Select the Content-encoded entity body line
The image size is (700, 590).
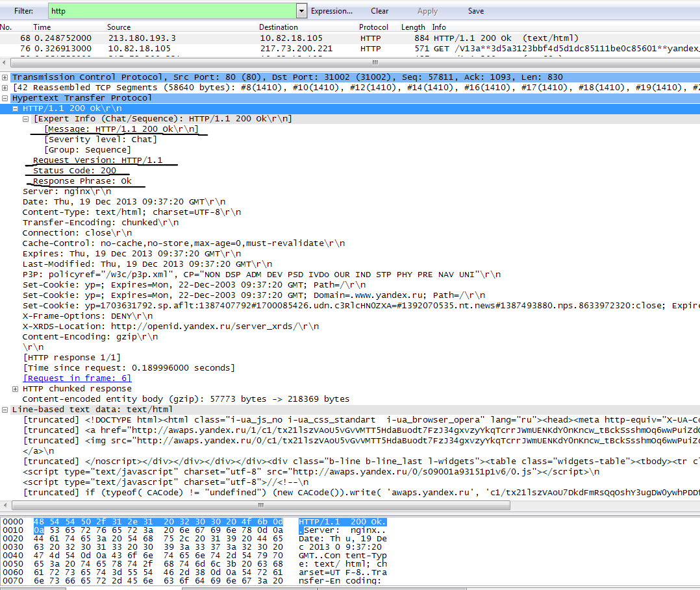pos(186,399)
